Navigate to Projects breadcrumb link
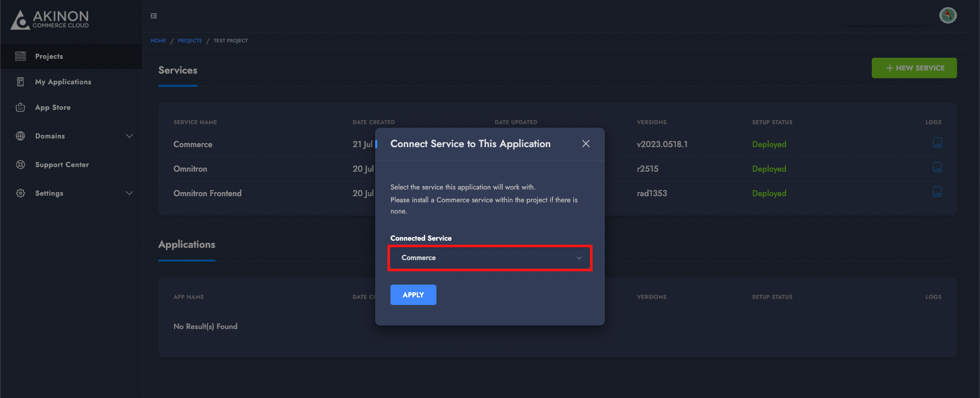This screenshot has height=398, width=980. pyautogui.click(x=189, y=41)
